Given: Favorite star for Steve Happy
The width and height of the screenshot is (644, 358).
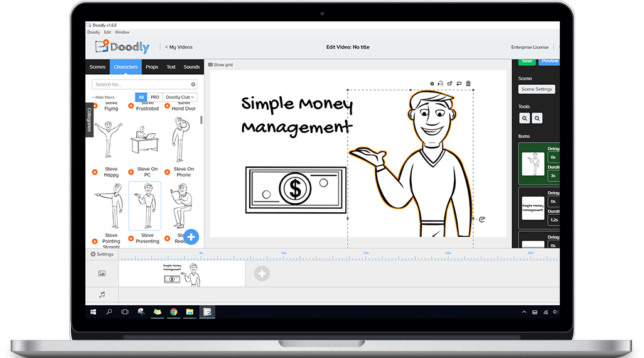Looking at the screenshot, I should [x=95, y=172].
